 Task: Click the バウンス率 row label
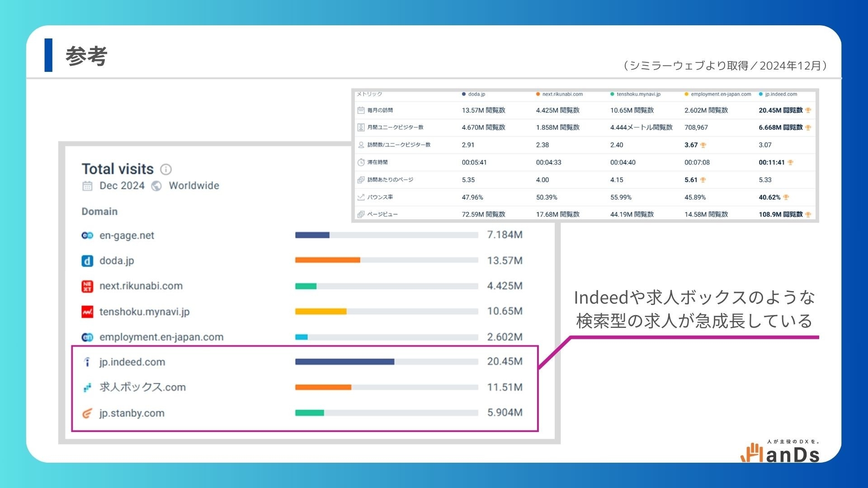pos(380,197)
